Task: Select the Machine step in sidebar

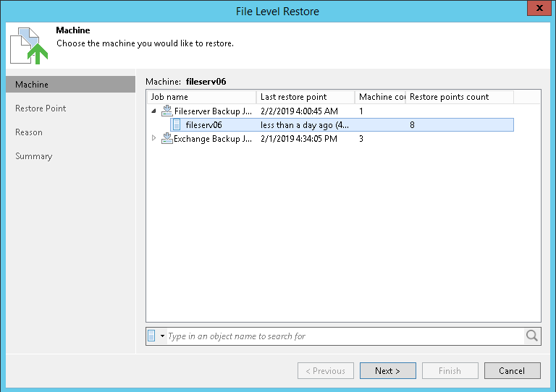Action: (x=32, y=85)
